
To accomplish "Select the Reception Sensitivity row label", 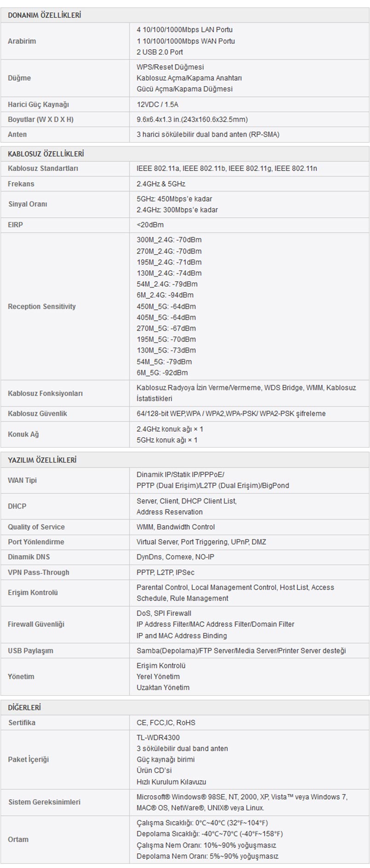I will [42, 307].
